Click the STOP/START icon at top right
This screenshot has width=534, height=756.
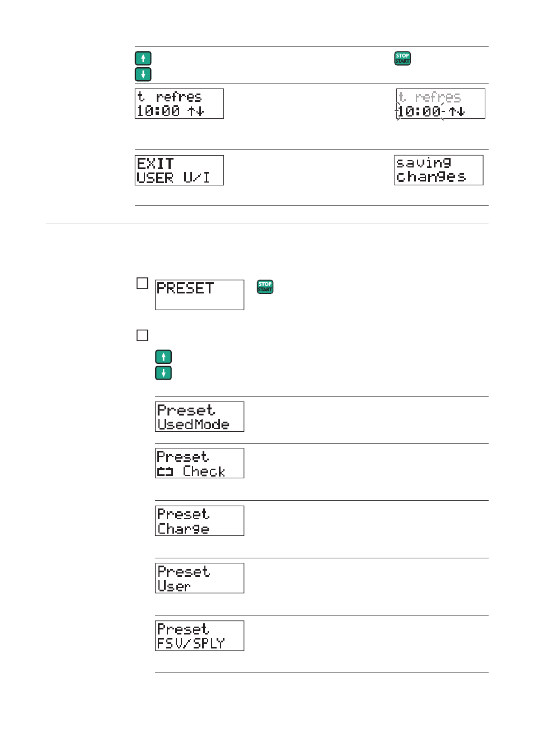tap(402, 58)
